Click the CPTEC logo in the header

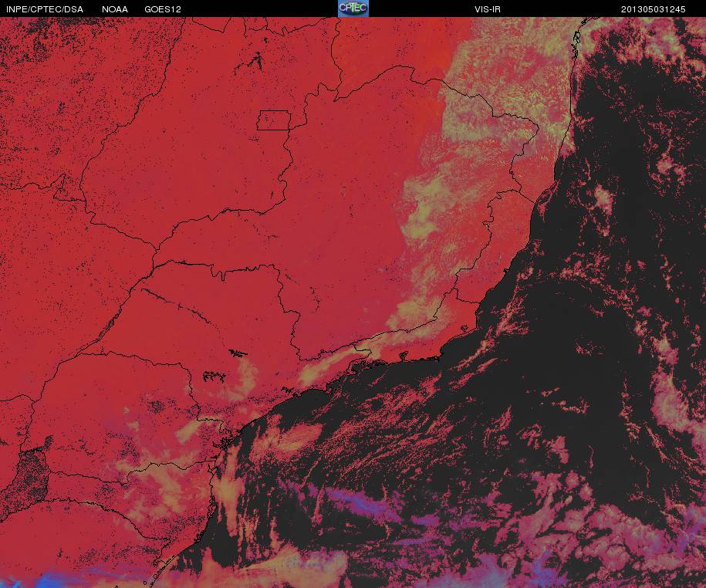tap(353, 8)
